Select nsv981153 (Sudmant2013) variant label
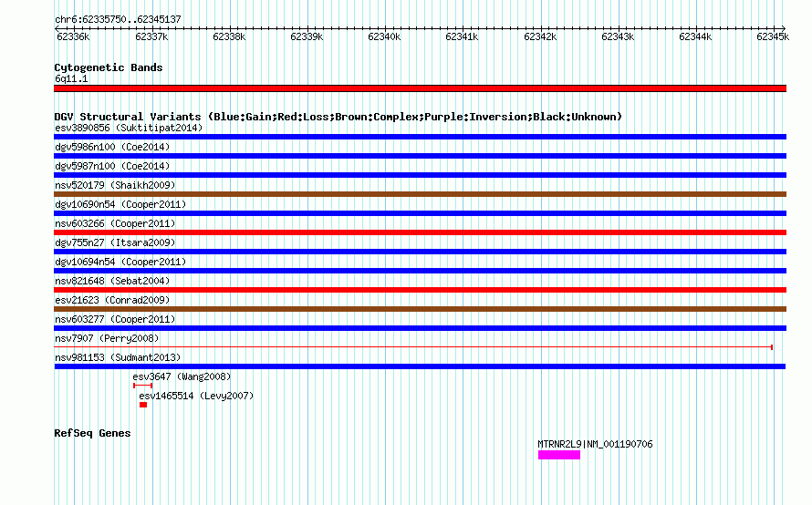The width and height of the screenshot is (812, 505). click(x=118, y=357)
